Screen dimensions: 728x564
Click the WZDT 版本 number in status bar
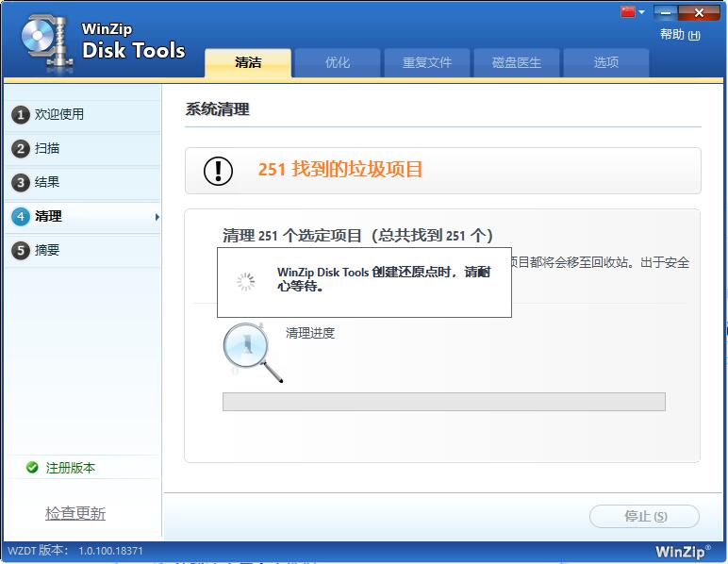coord(110,551)
